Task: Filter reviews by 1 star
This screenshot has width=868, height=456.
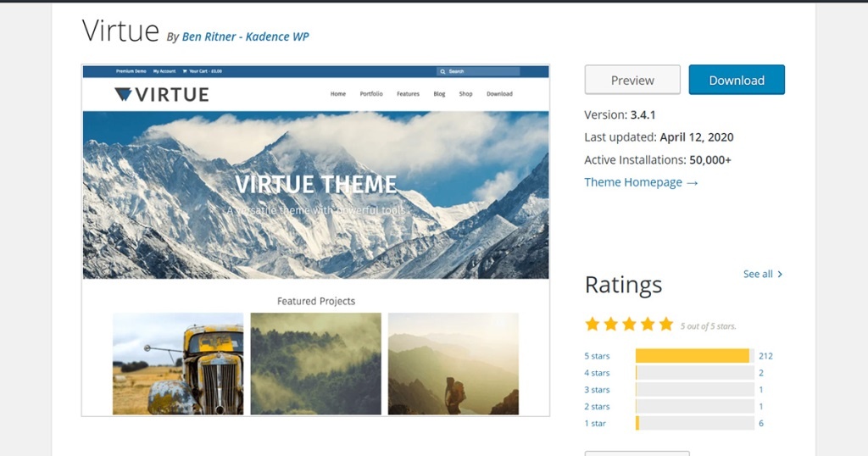Action: click(595, 423)
